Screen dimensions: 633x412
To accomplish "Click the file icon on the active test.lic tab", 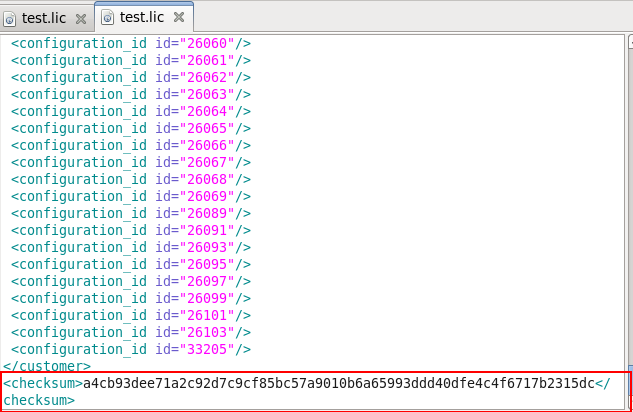I will (107, 17).
